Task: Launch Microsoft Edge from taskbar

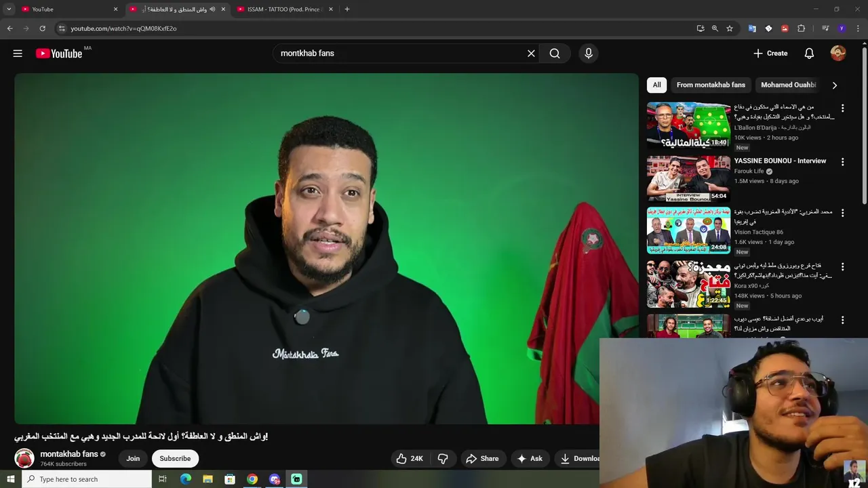Action: pyautogui.click(x=185, y=479)
